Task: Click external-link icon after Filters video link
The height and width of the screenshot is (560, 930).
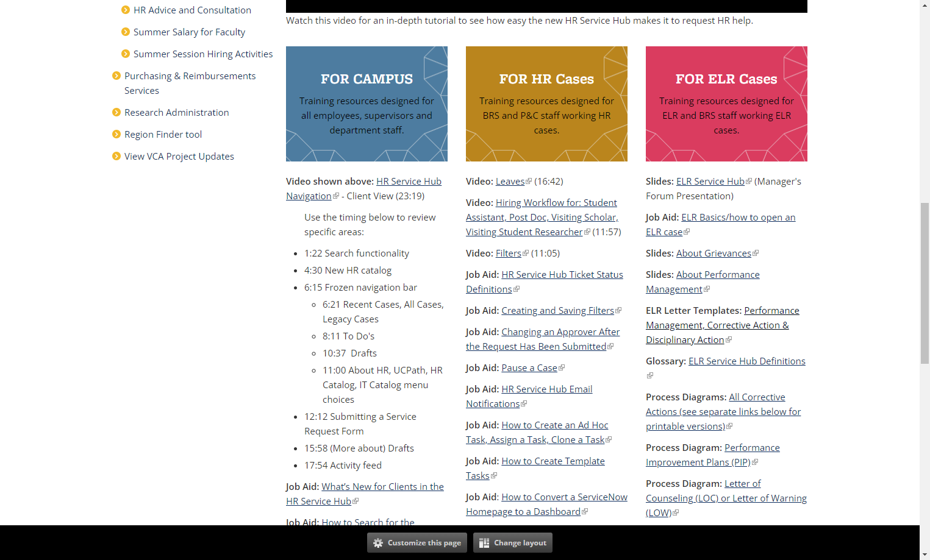Action: pos(526,253)
